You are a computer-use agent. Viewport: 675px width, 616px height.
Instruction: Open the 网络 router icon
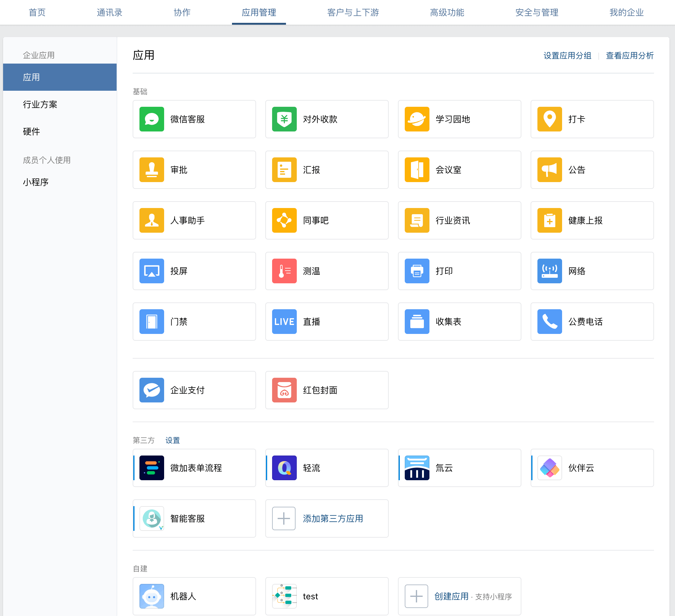pos(549,271)
